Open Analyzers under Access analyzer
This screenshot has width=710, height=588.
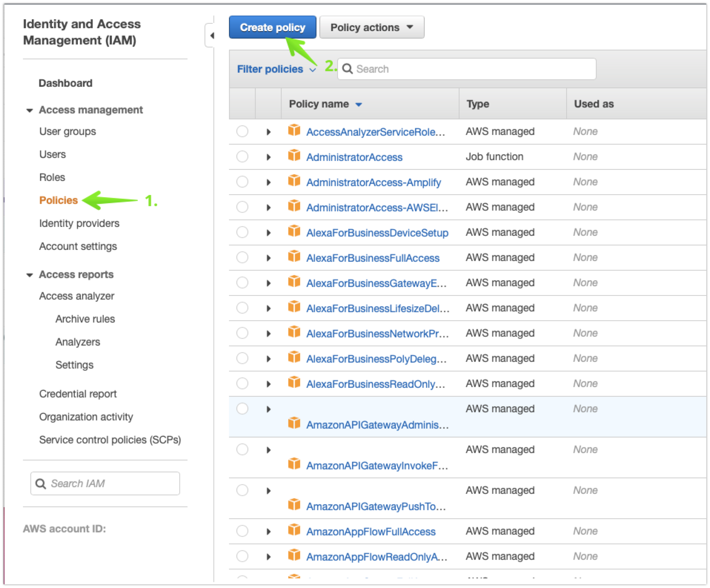click(x=78, y=342)
